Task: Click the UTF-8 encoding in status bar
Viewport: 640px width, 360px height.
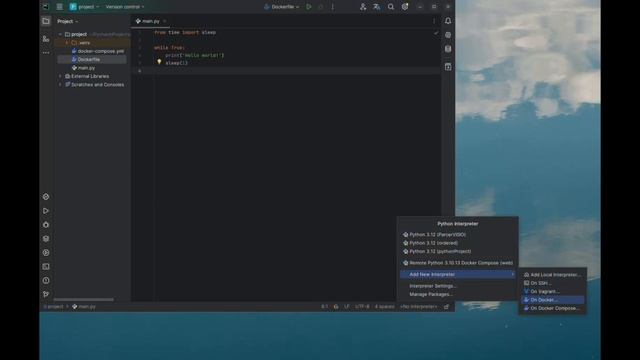Action: [x=362, y=307]
